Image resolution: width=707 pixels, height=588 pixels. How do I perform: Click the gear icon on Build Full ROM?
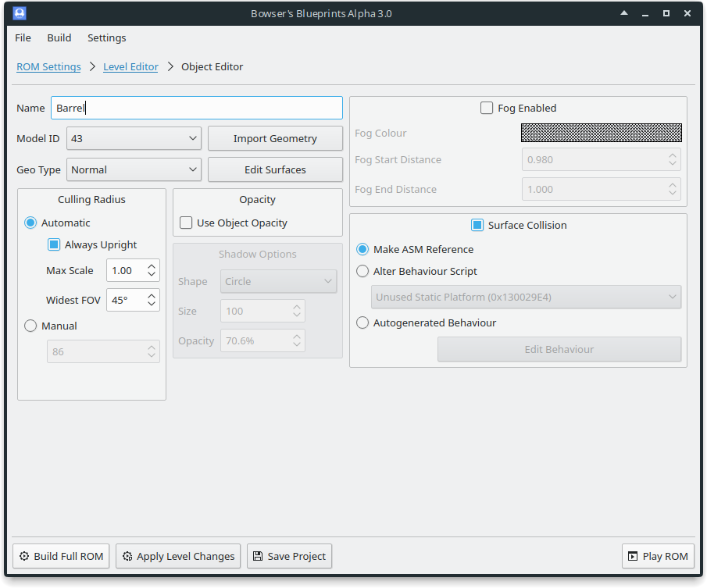point(24,556)
